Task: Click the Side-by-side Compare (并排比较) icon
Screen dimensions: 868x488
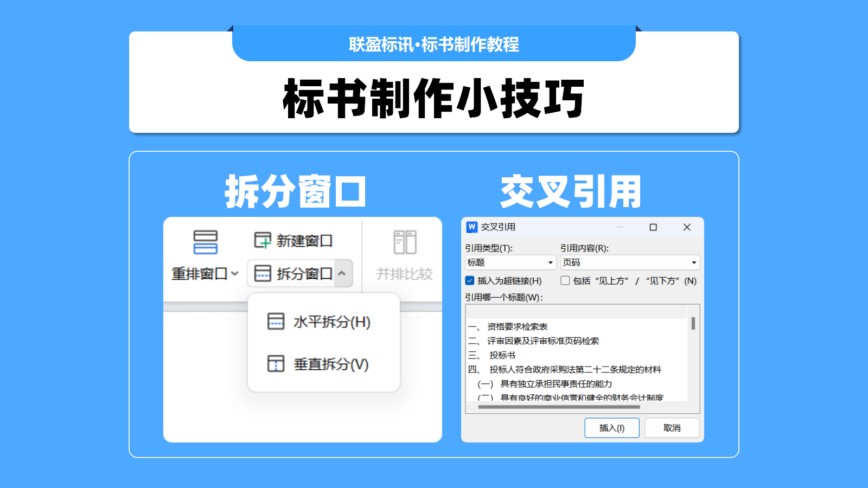Action: tap(405, 242)
